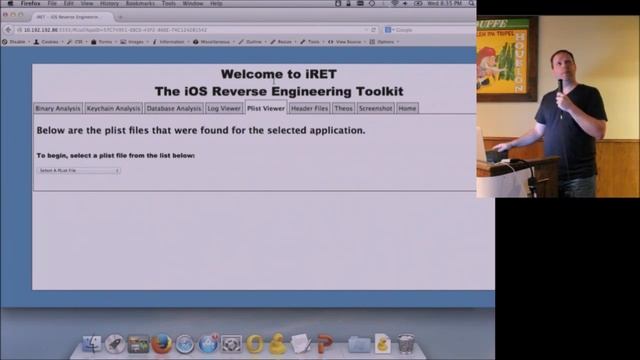Click the Wi-Fi status icon in menu bar
This screenshot has width=640, height=360.
pyautogui.click(x=394, y=3)
